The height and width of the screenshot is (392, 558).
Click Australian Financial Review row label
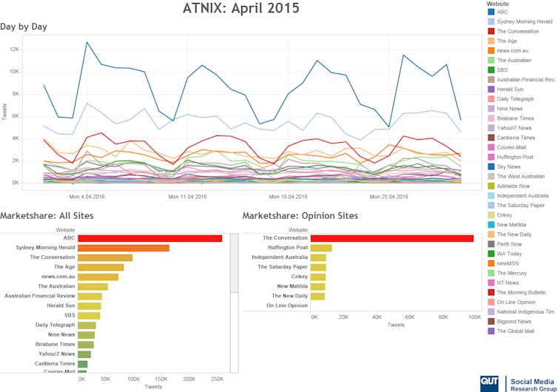click(40, 296)
